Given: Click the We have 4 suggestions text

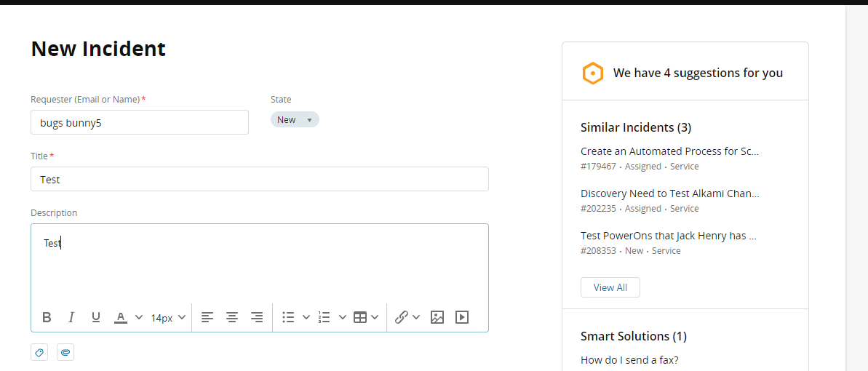Looking at the screenshot, I should (x=698, y=73).
